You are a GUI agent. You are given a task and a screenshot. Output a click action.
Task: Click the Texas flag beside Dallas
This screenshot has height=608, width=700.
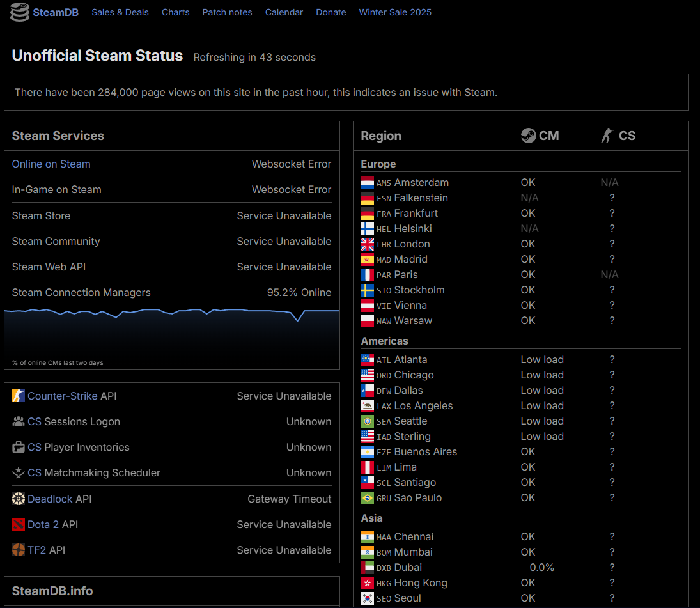368,390
